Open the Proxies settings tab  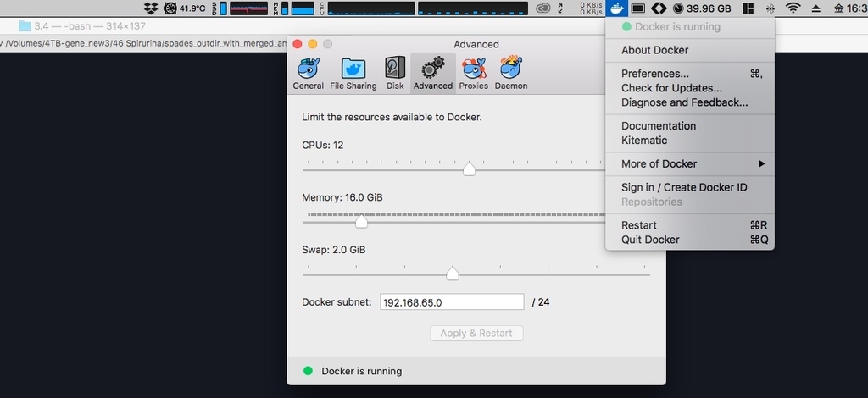point(473,74)
